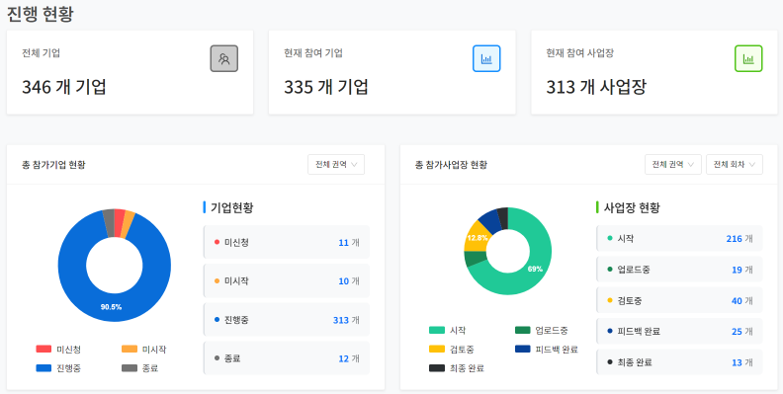
Task: Toggle the 미시작 legend swatch under company chart
Action: coord(129,349)
